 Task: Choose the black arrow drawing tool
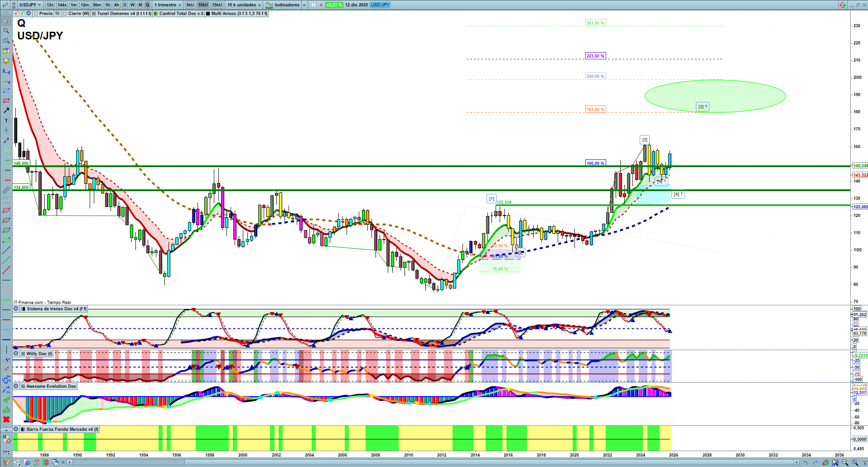(6, 111)
